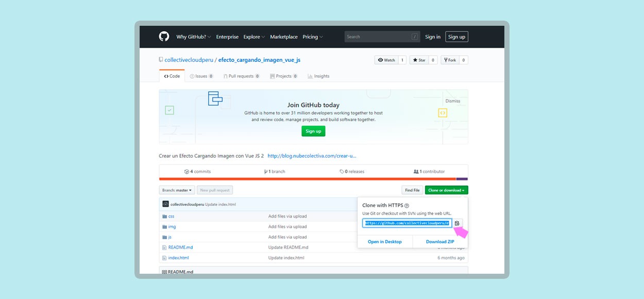Open the img folder
Viewport: 644px width, 299px height.
172,227
